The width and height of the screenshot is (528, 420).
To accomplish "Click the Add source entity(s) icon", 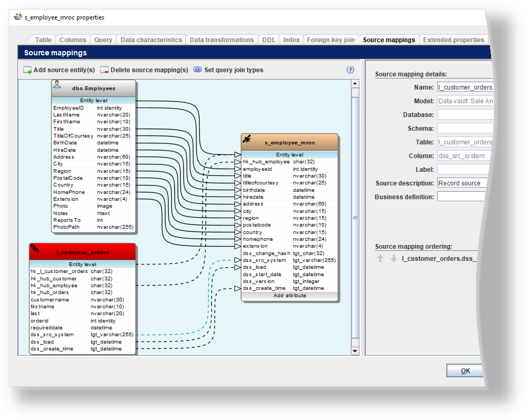I will [27, 70].
